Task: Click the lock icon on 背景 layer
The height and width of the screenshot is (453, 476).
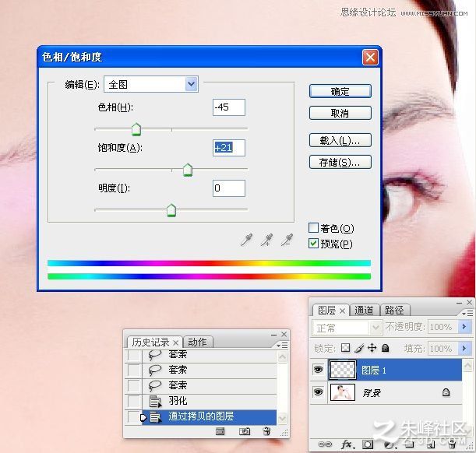Action: [446, 392]
